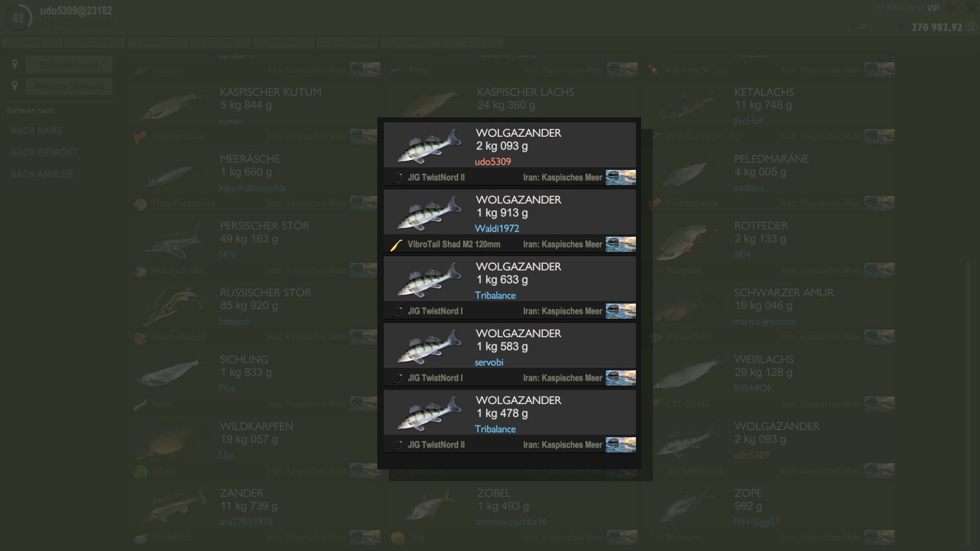
Task: Open servobi's profile link
Action: pos(489,362)
